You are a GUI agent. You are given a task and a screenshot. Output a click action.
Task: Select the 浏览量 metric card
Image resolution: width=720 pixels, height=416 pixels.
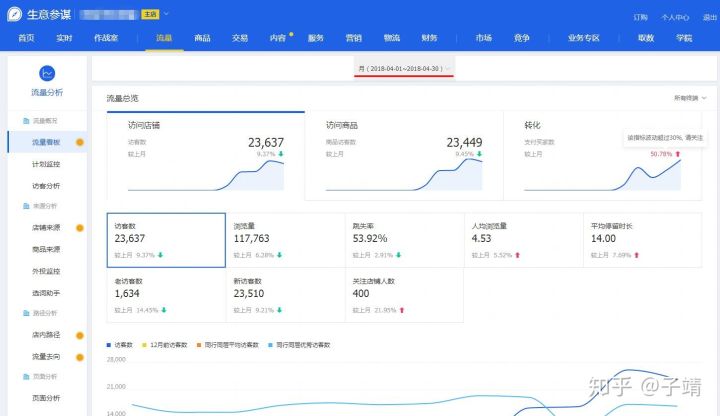pos(284,240)
